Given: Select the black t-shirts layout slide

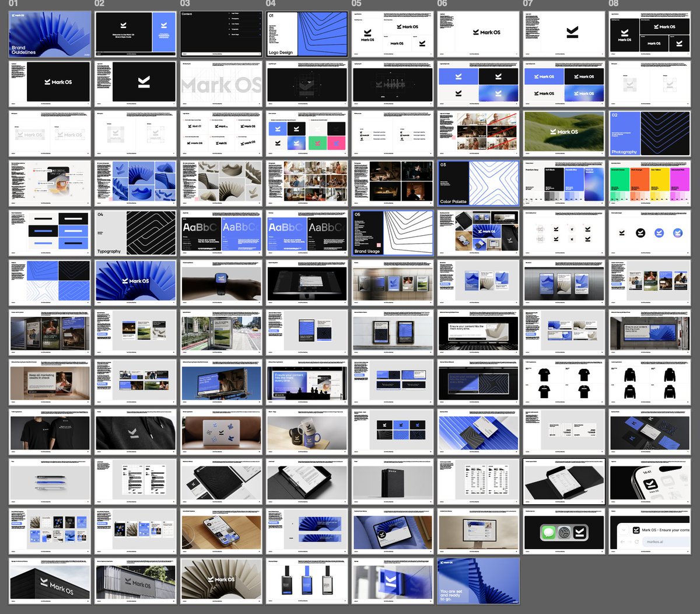Looking at the screenshot, I should (x=564, y=382).
